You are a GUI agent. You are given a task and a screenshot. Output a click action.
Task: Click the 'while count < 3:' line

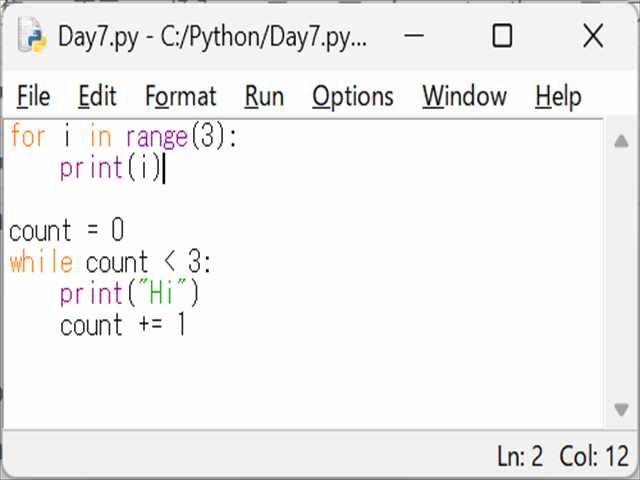(x=110, y=262)
